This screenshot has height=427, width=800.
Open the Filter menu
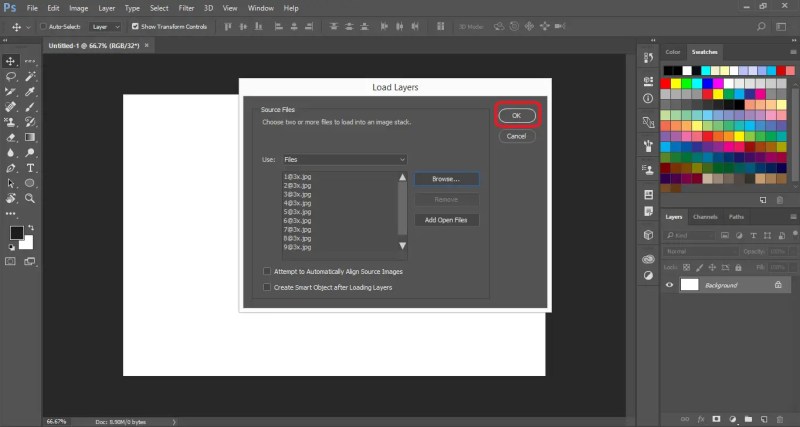click(186, 8)
